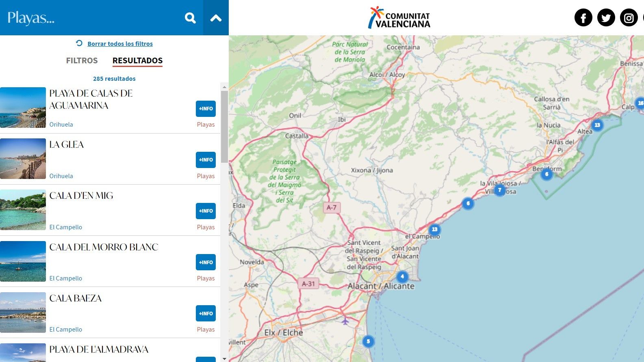The height and width of the screenshot is (362, 644).
Task: Click El Campello under Cala del Morro Blanc
Action: point(66,278)
